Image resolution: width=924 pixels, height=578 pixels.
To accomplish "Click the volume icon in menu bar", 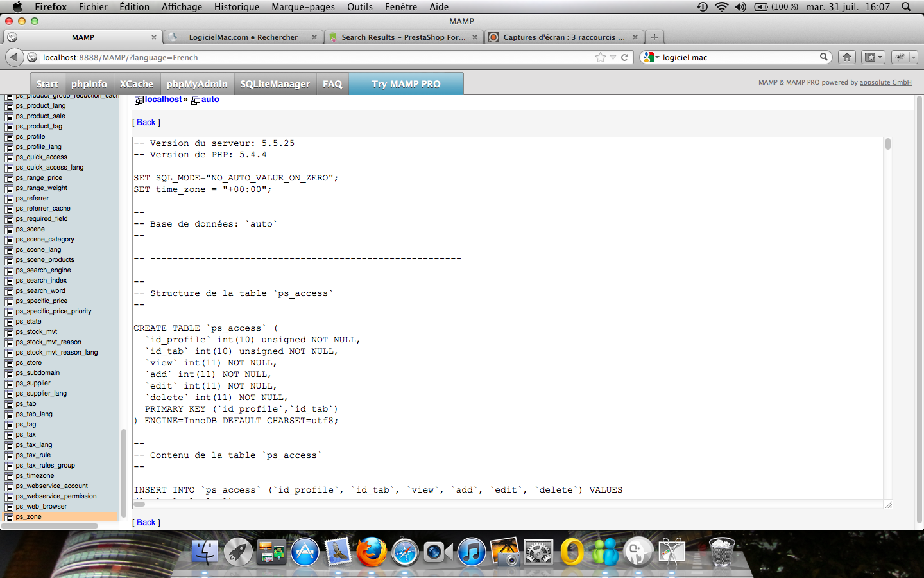I will coord(740,6).
